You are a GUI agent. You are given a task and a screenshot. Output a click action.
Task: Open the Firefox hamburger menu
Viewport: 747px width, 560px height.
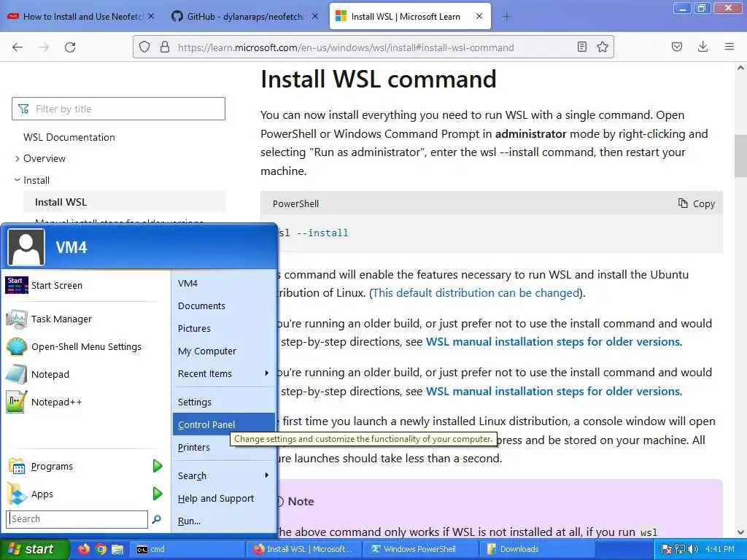(729, 47)
